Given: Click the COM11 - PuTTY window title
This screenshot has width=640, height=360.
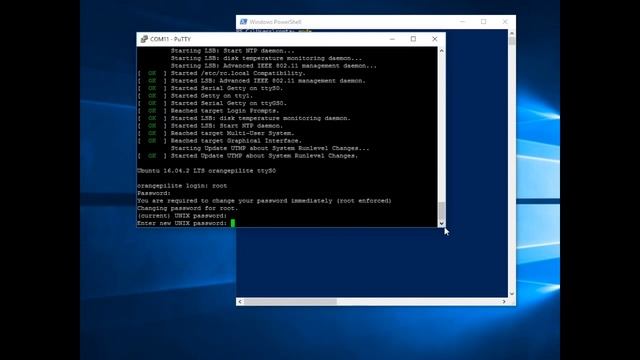Looking at the screenshot, I should (170, 39).
